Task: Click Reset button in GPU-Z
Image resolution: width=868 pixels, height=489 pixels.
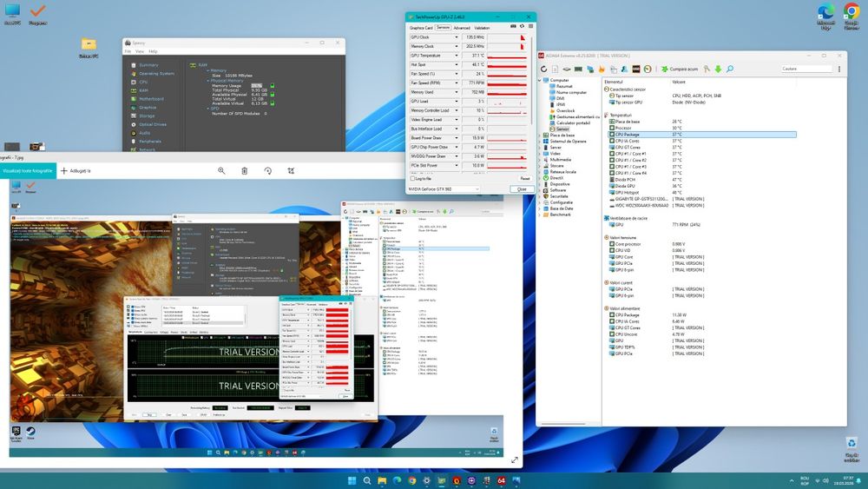Action: [x=525, y=178]
